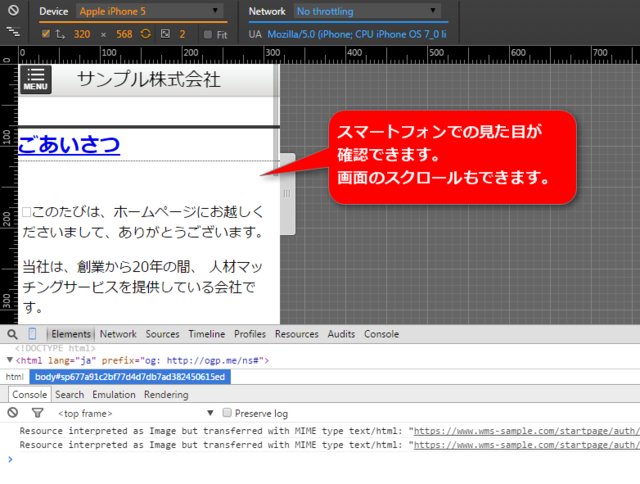Screen dimensions: 640x484
Task: Toggle the Preserve log checkbox
Action: click(x=227, y=413)
